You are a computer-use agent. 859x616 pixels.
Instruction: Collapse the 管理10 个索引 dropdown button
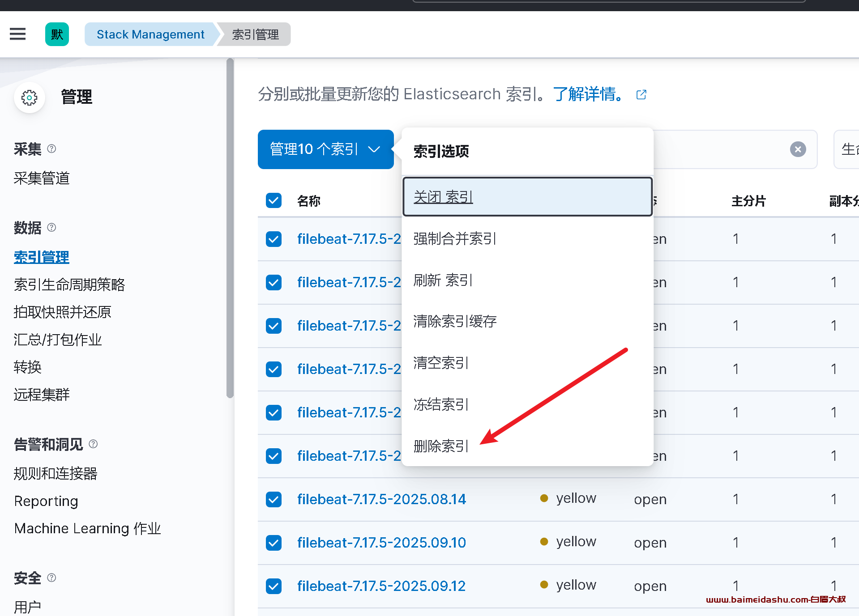click(x=325, y=149)
